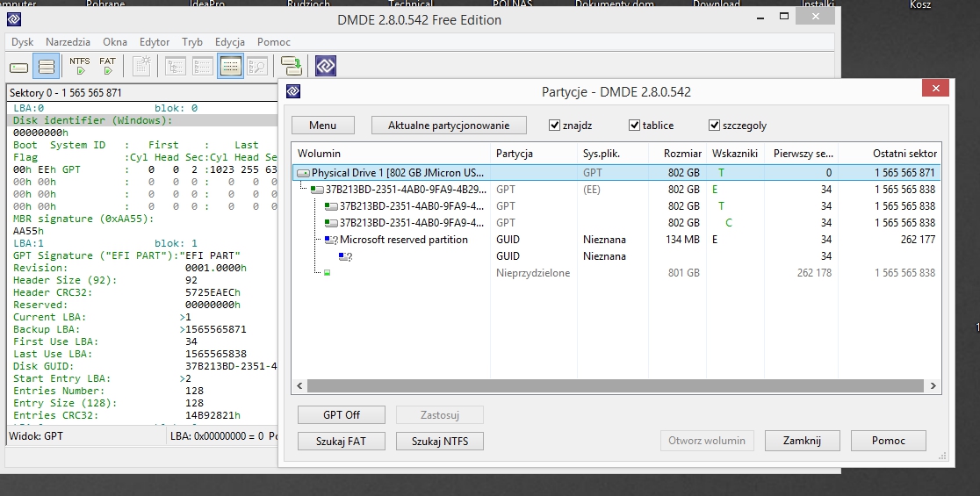Image resolution: width=980 pixels, height=496 pixels.
Task: Click the 262 178 first sector cell
Action: 814,272
